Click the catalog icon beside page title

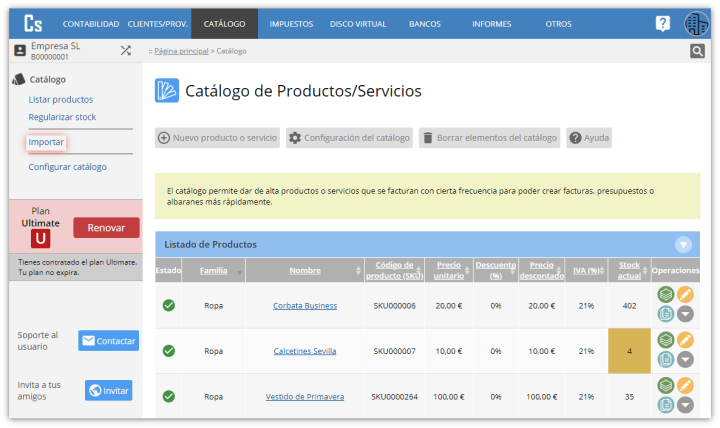tap(167, 90)
